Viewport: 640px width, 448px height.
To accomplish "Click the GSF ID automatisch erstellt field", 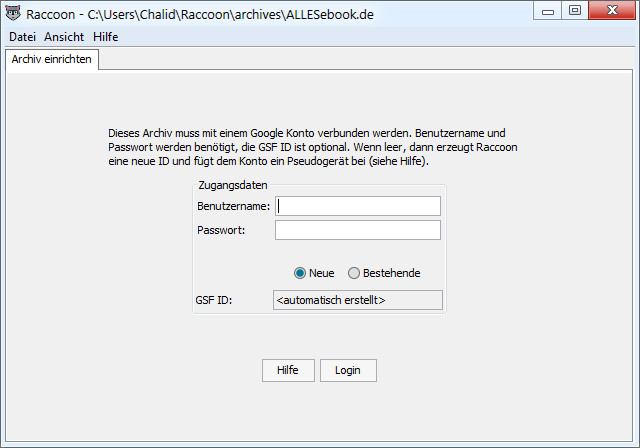I will click(358, 300).
